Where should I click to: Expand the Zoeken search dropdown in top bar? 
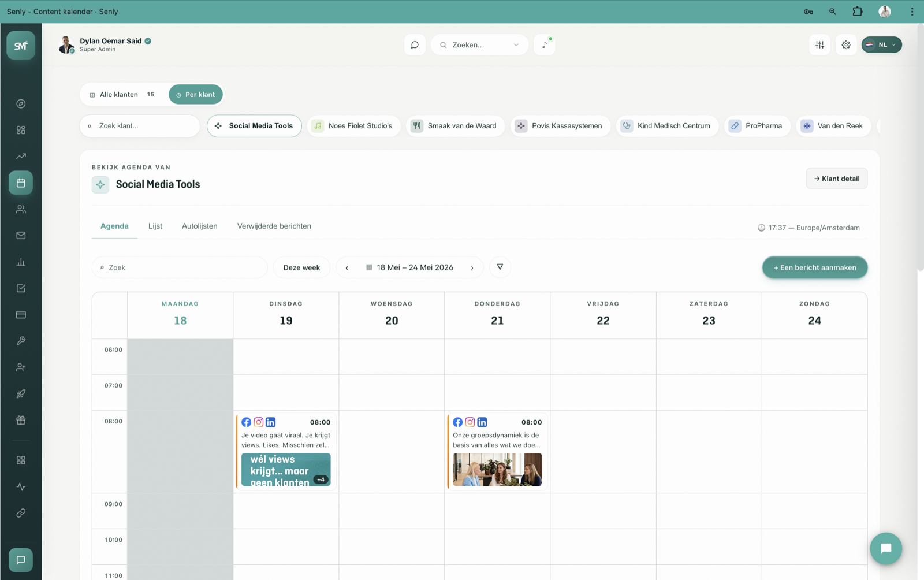pyautogui.click(x=479, y=45)
